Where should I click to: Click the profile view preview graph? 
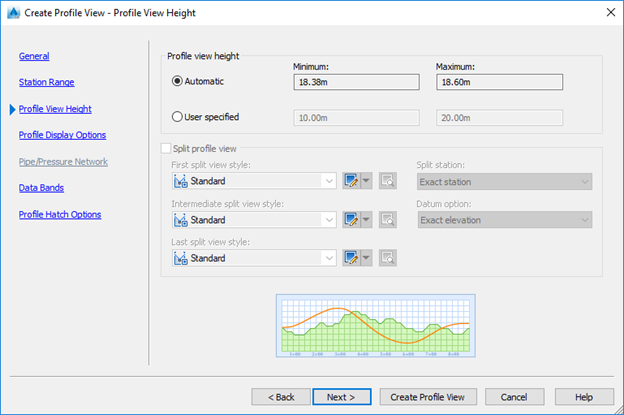(x=375, y=326)
